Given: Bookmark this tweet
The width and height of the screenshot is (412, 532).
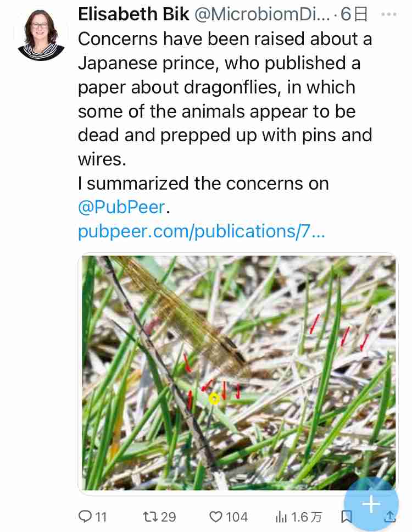Looking at the screenshot, I should 346,516.
